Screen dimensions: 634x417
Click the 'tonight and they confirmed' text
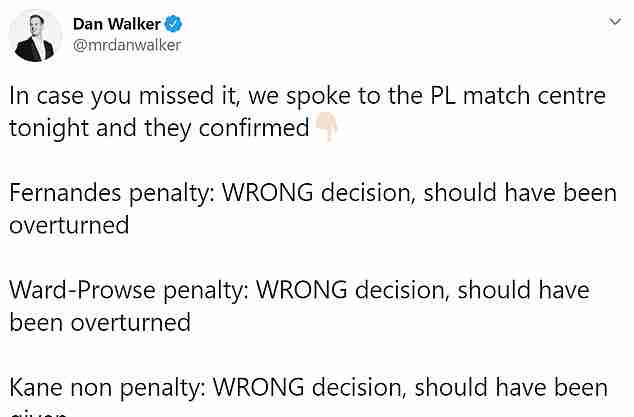(x=159, y=129)
